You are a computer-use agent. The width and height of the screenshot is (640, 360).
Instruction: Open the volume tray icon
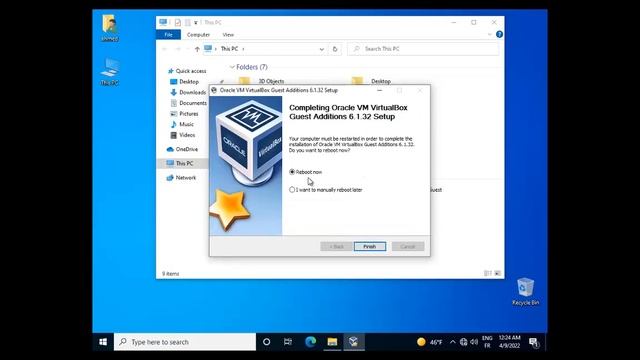[x=474, y=342]
